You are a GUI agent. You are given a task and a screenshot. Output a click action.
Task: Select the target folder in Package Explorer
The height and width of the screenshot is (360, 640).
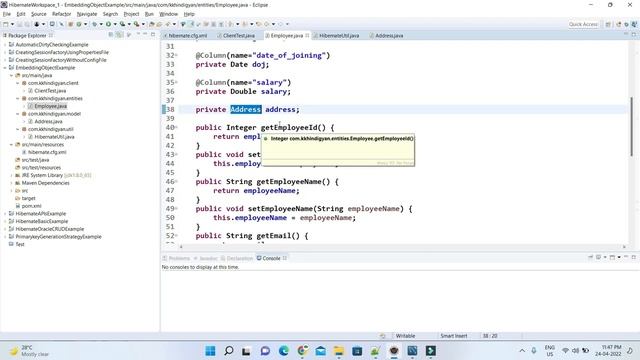click(x=29, y=198)
